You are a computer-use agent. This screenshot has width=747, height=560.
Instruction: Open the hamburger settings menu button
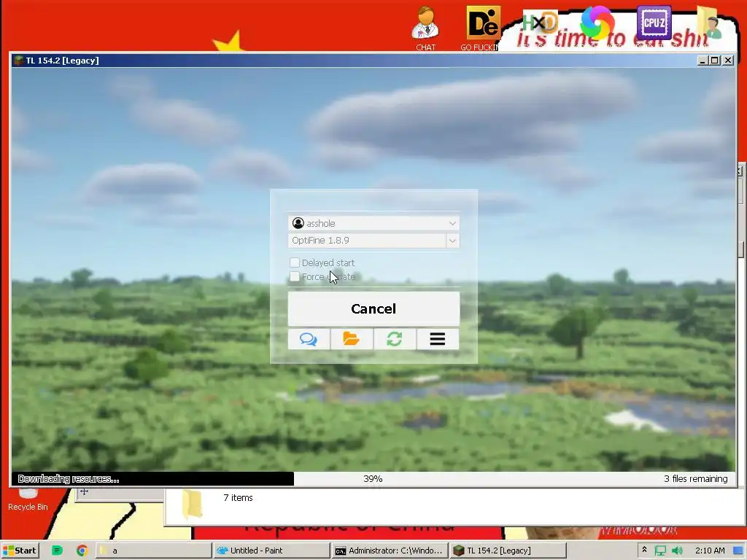point(438,339)
